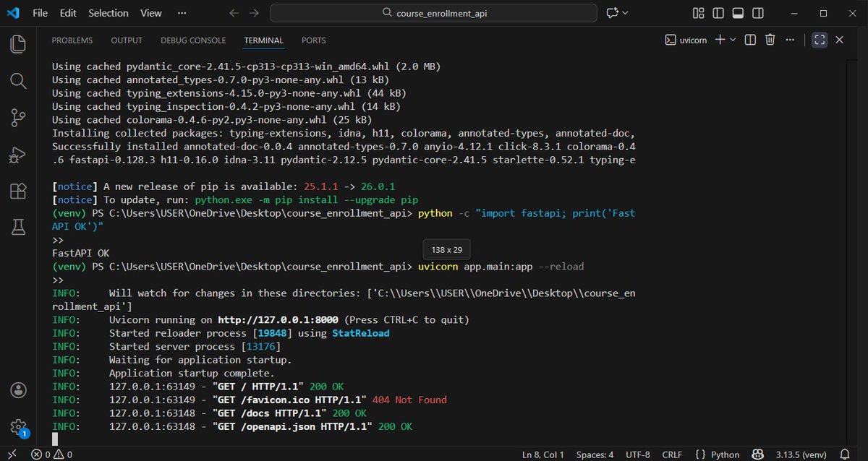Split the terminal
This screenshot has height=461, width=868.
[x=751, y=40]
